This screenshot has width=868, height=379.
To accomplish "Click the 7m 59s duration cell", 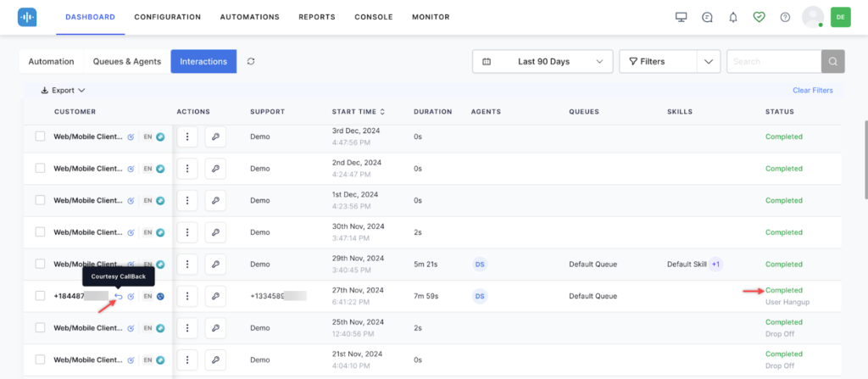I will (x=426, y=296).
